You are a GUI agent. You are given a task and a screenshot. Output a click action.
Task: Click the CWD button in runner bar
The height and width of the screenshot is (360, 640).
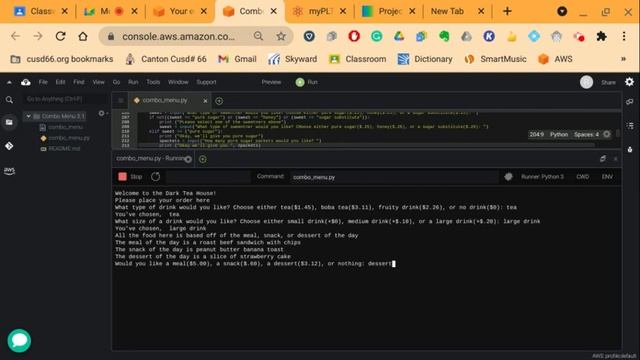(x=582, y=177)
